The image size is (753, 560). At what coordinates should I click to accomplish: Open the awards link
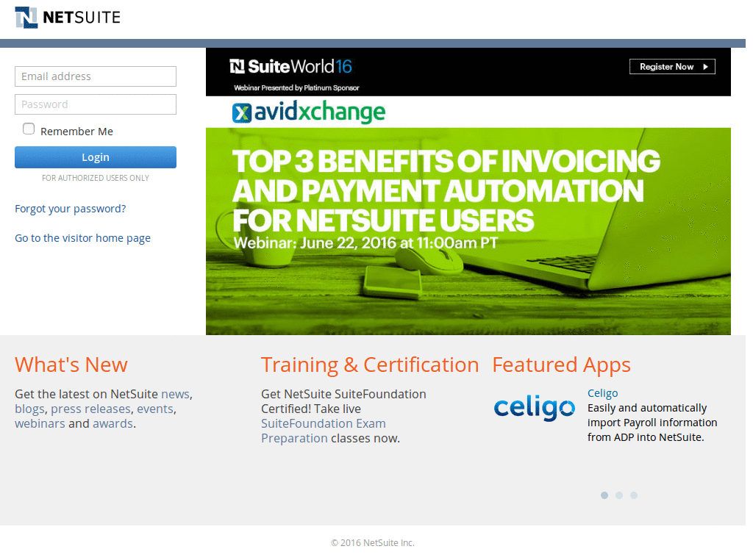(x=113, y=423)
